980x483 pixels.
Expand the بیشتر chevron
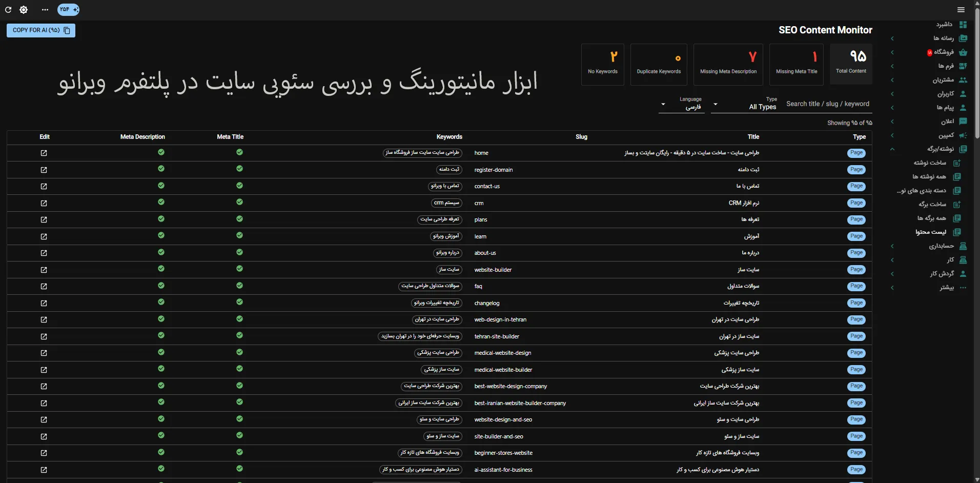tap(892, 288)
